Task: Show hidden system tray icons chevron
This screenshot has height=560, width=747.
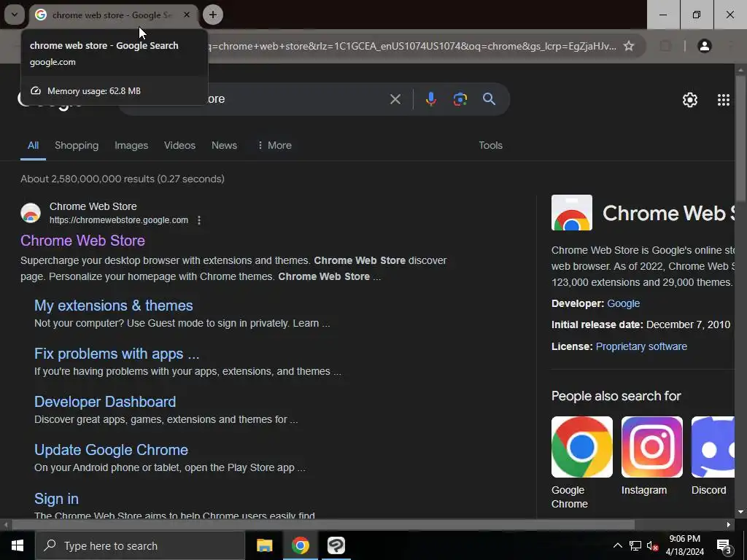Action: (617, 545)
